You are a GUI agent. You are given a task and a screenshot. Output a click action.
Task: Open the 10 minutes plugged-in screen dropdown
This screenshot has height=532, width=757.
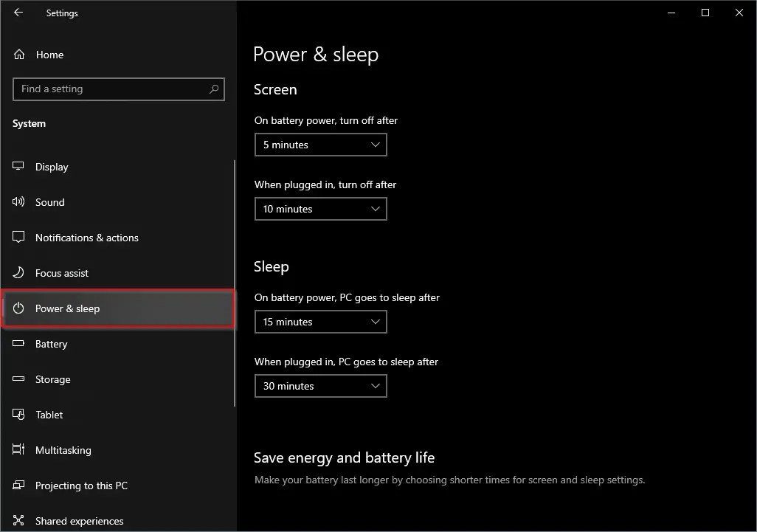click(320, 209)
